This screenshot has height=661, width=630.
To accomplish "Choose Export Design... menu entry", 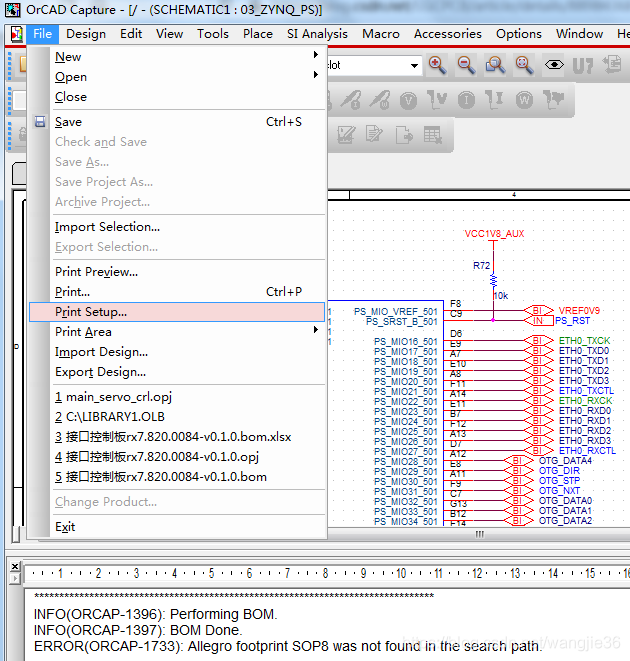I will pyautogui.click(x=177, y=372).
